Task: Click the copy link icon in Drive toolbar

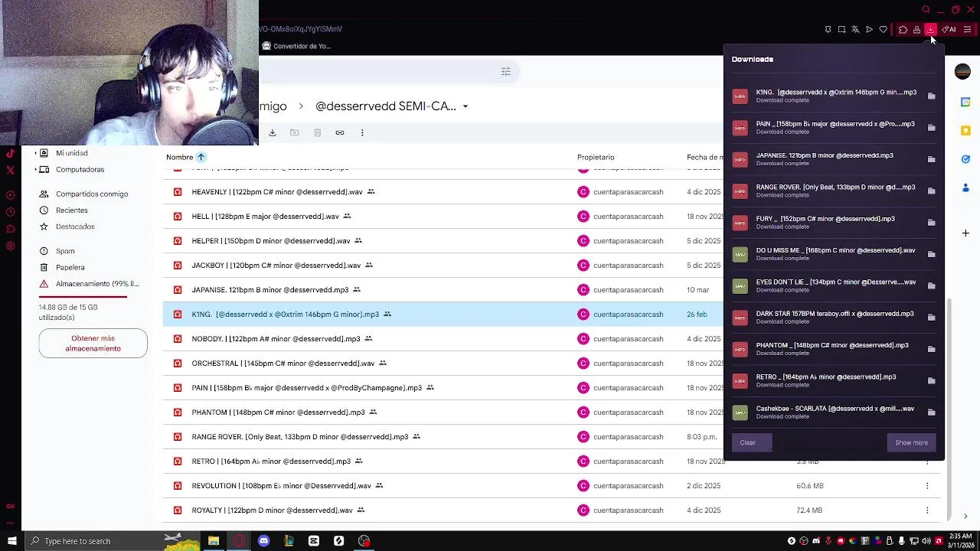Action: pos(340,132)
